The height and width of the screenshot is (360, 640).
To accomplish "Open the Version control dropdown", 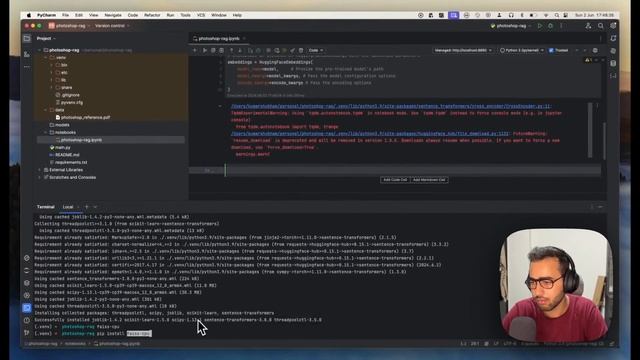I will (112, 26).
